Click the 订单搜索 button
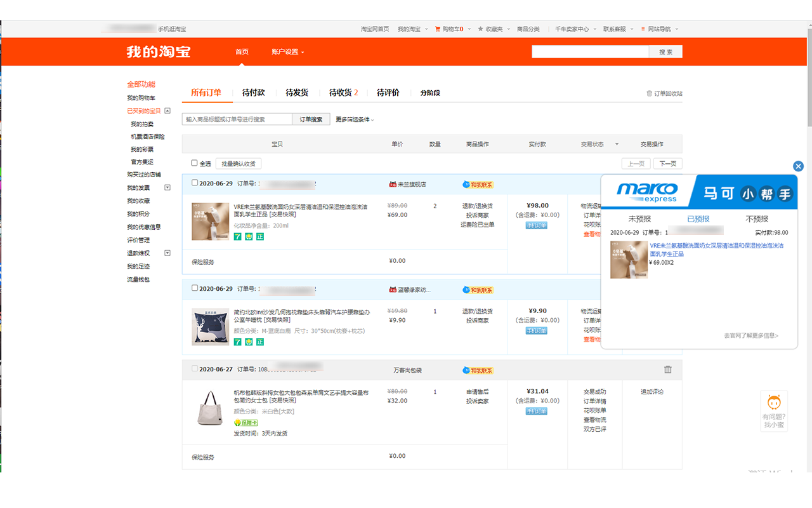Screen dimensions: 812x508 (311, 119)
